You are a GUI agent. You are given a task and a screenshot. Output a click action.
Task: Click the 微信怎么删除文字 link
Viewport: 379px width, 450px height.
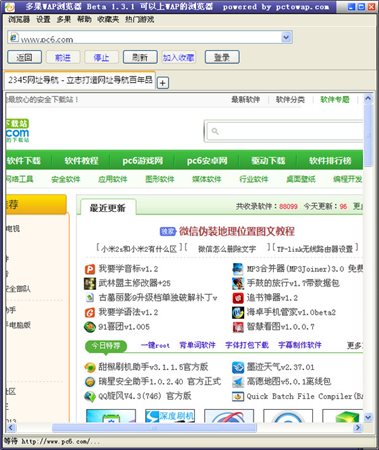pyautogui.click(x=227, y=249)
